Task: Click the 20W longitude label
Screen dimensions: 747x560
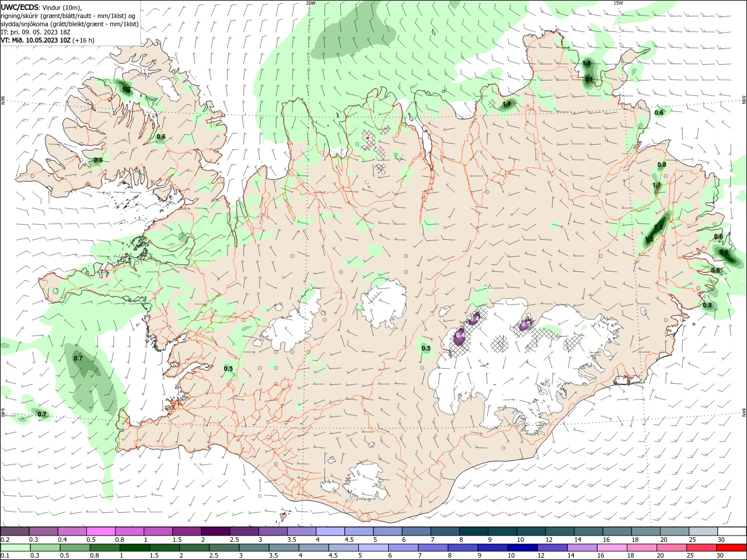Action: coord(310,3)
